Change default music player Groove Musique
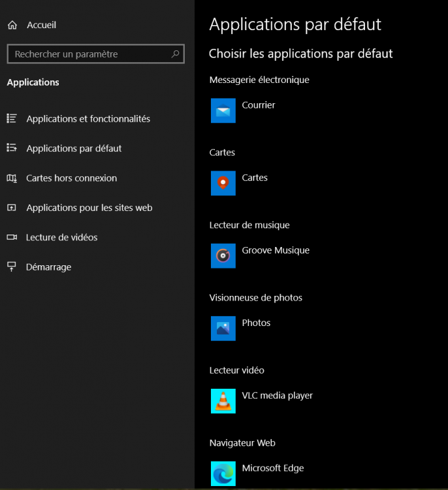The height and width of the screenshot is (490, 448). (276, 250)
